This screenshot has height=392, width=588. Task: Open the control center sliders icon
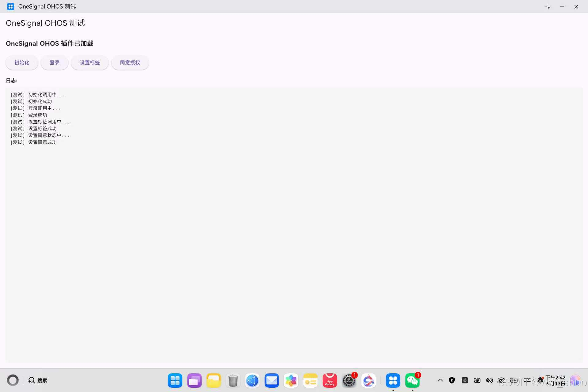[x=527, y=380]
